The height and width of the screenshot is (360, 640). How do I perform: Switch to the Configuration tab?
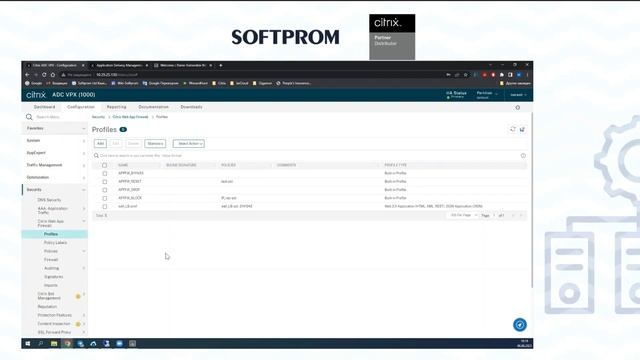pos(81,107)
